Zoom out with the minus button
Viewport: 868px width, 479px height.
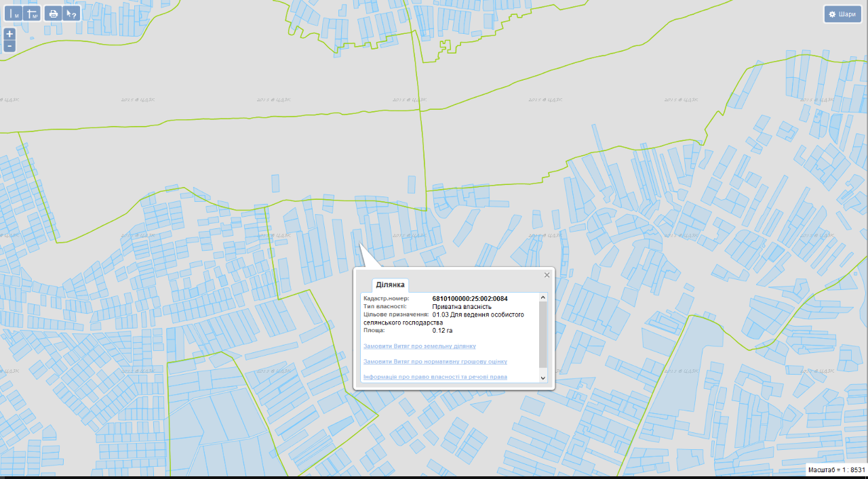9,46
